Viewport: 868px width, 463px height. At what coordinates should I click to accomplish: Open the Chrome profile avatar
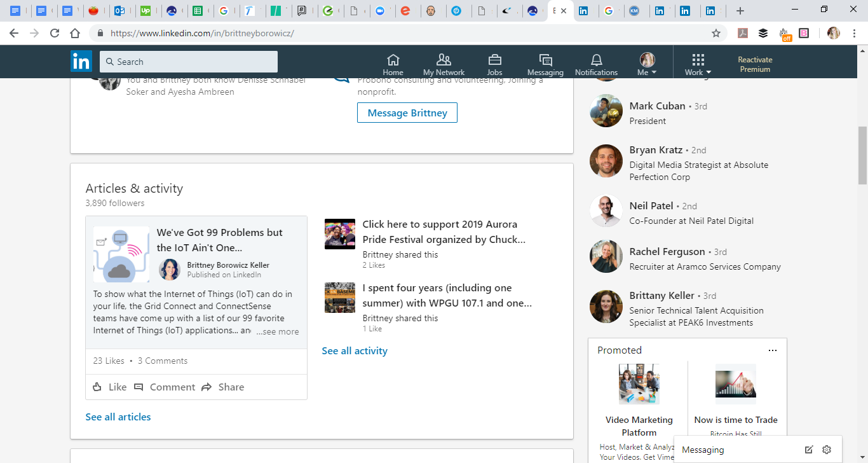pyautogui.click(x=834, y=33)
